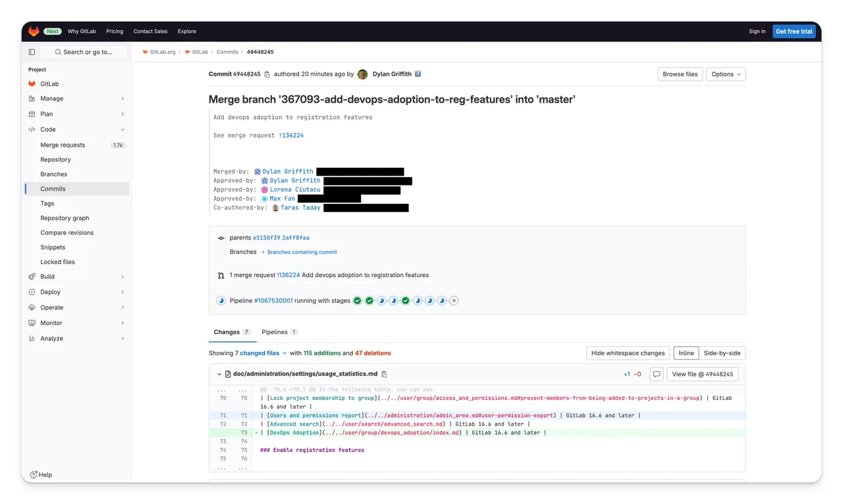
Task: Expand the Analyze sidebar section
Action: click(122, 338)
